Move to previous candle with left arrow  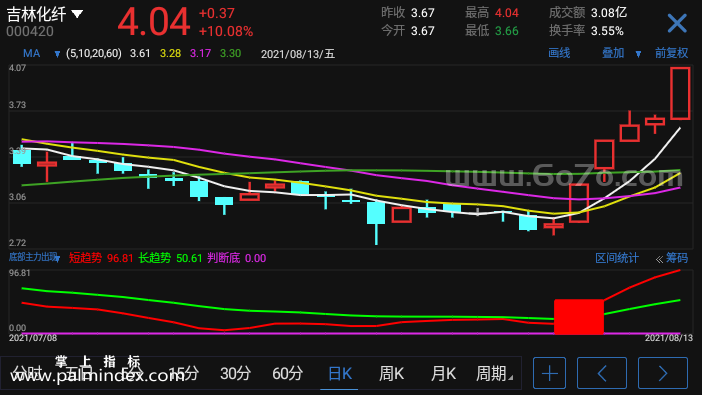point(602,373)
